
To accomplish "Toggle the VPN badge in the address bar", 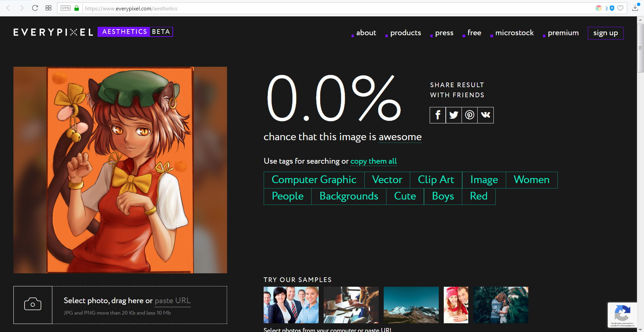I will point(65,8).
